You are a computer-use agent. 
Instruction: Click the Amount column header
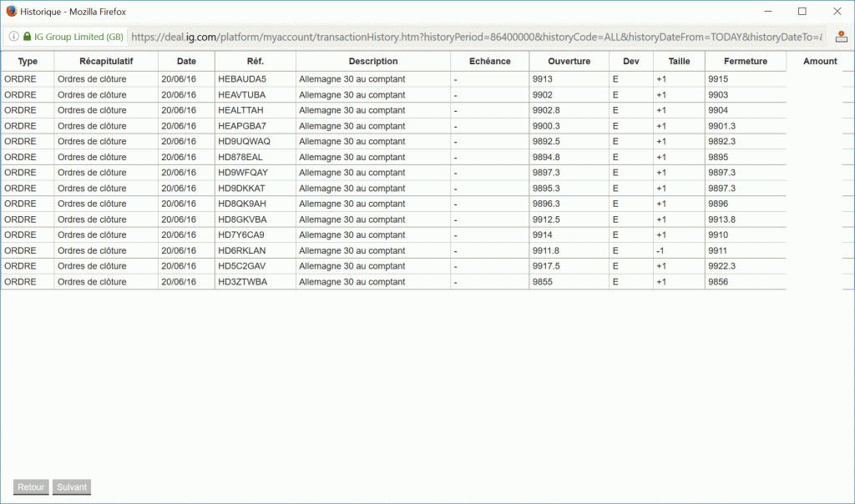820,61
